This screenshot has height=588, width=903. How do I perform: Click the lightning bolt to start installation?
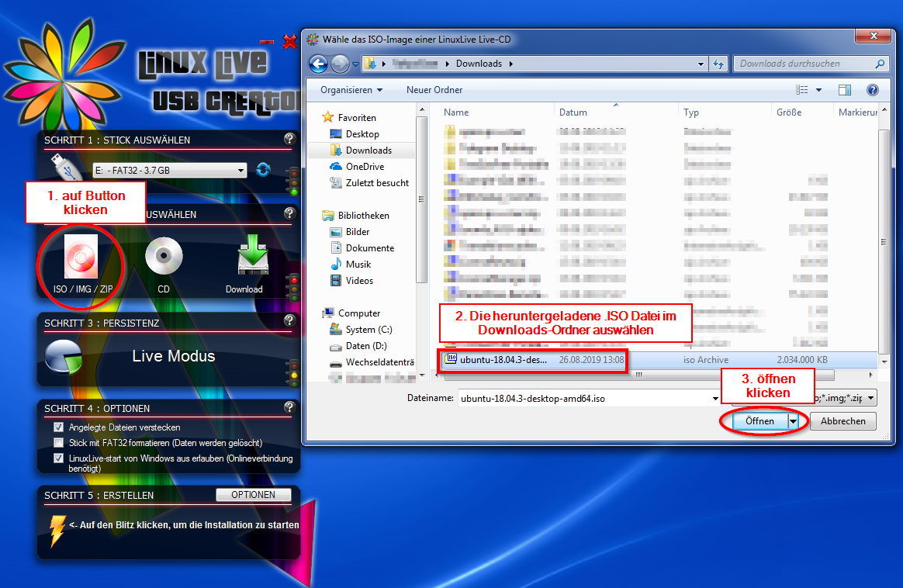pyautogui.click(x=57, y=530)
